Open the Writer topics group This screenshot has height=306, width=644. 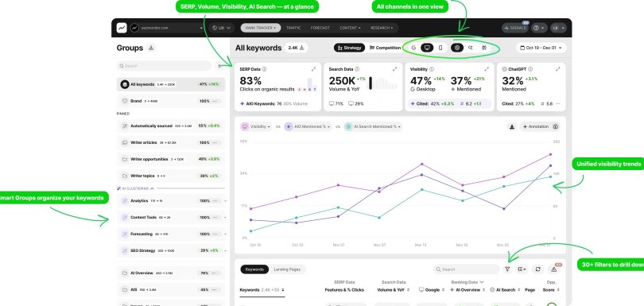pyautogui.click(x=171, y=176)
